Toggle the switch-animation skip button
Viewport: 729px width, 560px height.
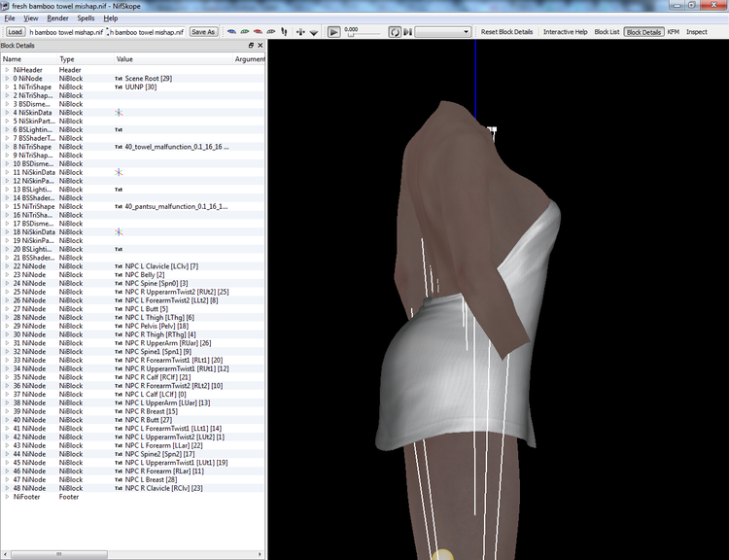[x=407, y=32]
